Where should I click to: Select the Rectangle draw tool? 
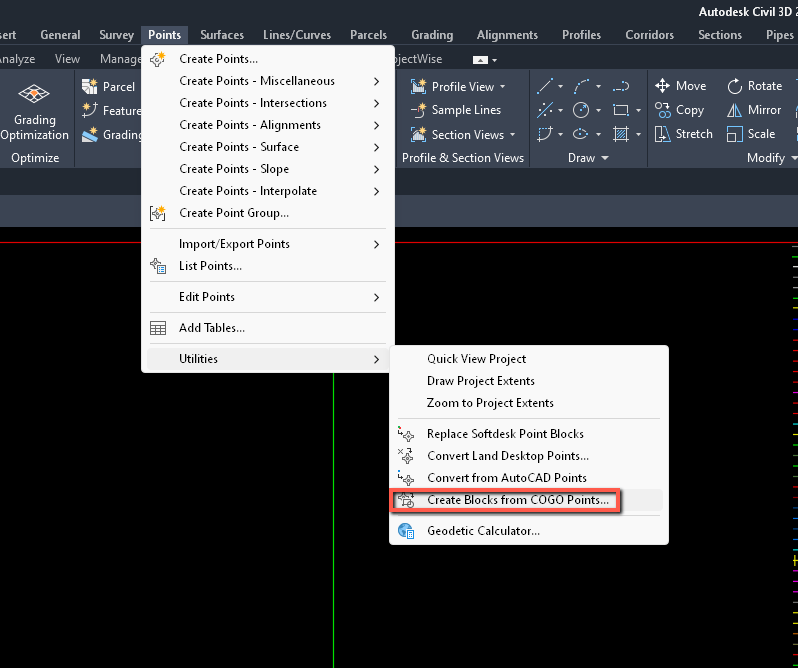tap(621, 110)
